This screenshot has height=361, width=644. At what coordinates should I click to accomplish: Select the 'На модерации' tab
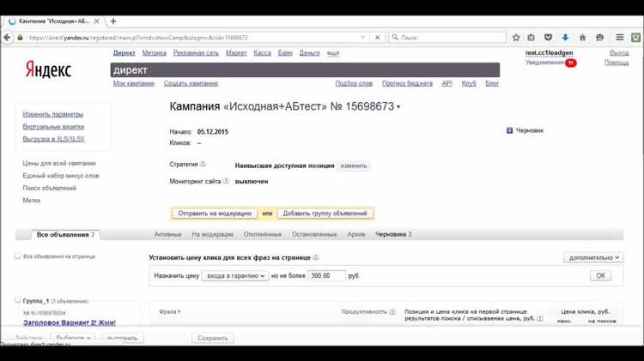tap(212, 234)
